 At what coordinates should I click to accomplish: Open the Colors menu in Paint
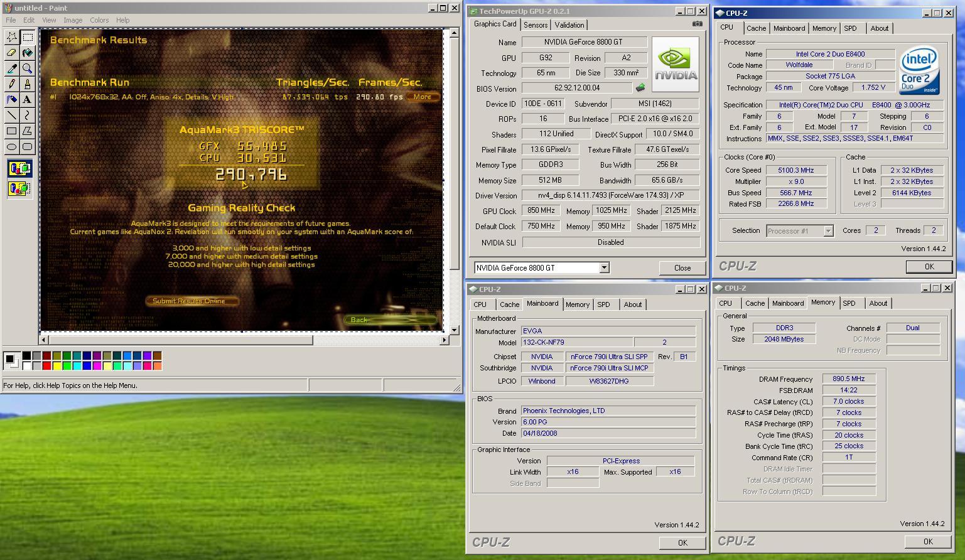pyautogui.click(x=99, y=20)
